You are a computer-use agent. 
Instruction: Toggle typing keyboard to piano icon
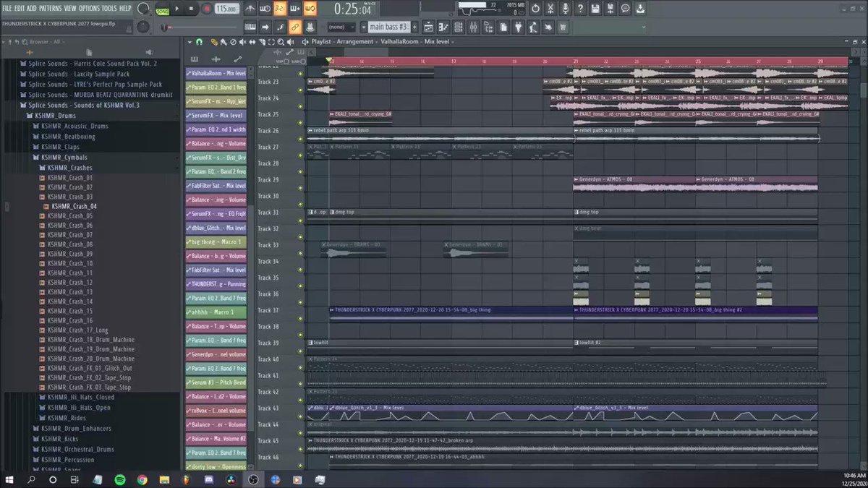pyautogui.click(x=250, y=27)
